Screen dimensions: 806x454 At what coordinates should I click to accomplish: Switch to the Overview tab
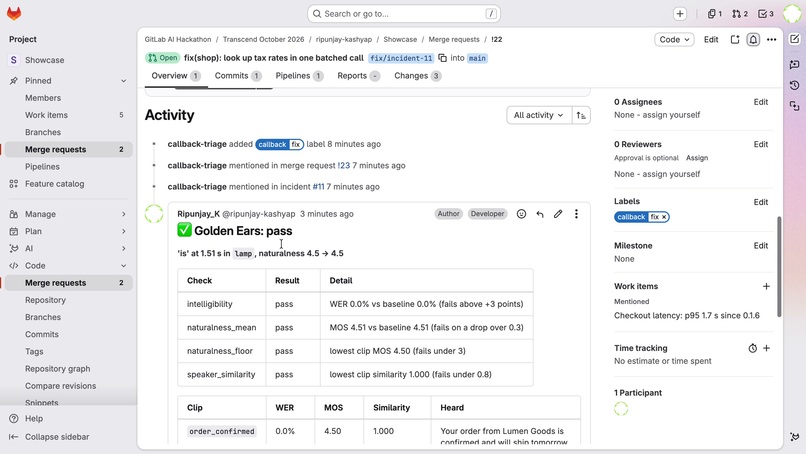point(176,76)
